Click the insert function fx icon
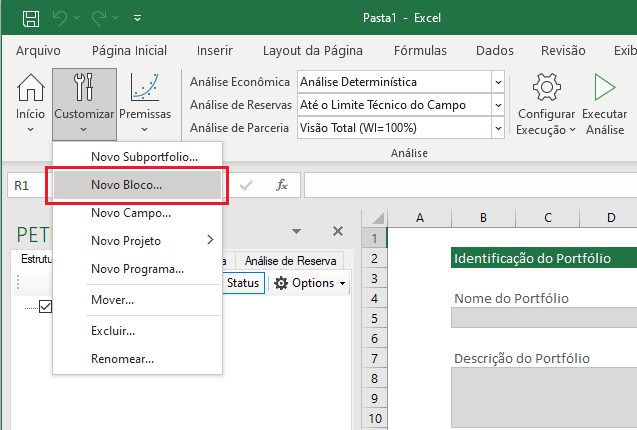 282,185
